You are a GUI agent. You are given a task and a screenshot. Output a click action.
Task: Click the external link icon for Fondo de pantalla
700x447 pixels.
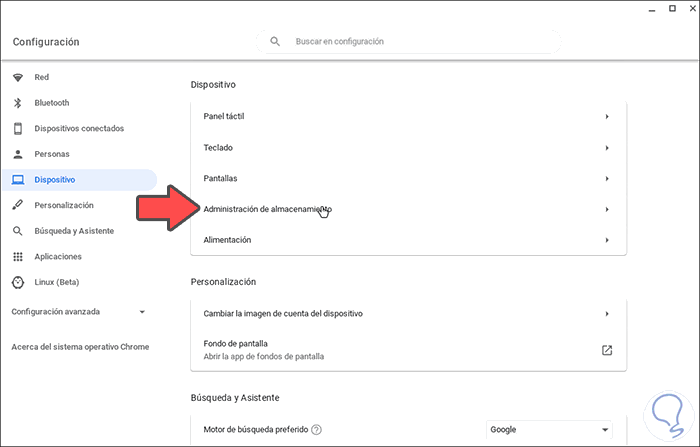pyautogui.click(x=606, y=350)
